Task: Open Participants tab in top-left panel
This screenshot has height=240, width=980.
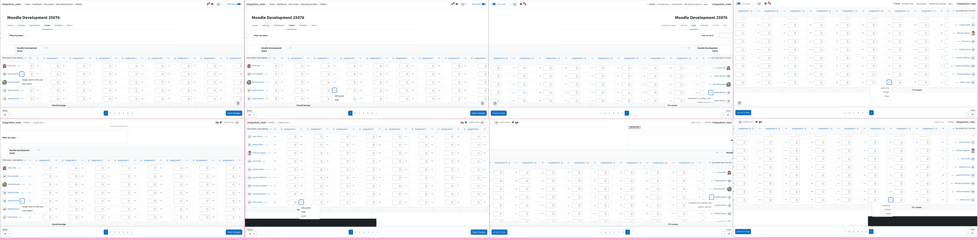Action: tap(35, 26)
